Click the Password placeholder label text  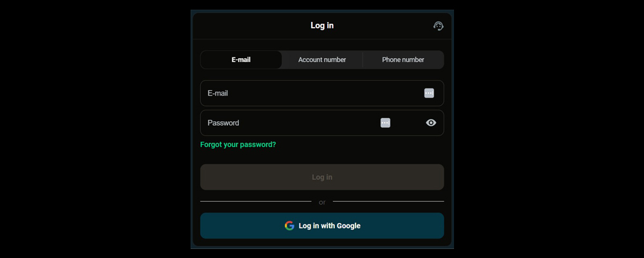click(x=223, y=123)
